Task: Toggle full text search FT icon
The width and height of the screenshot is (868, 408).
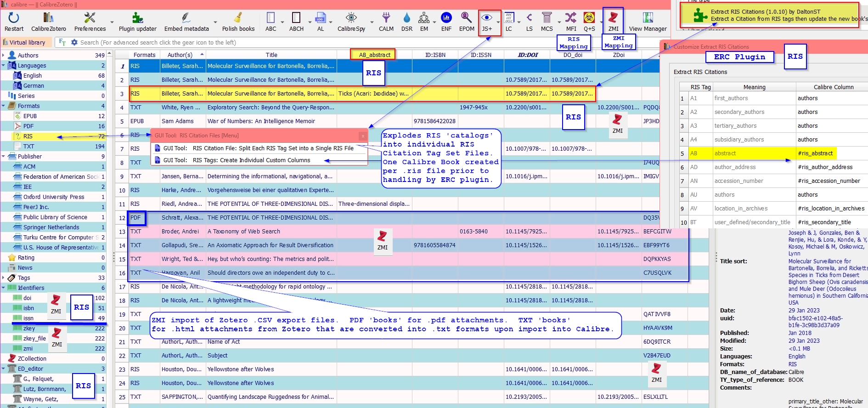Action: click(62, 42)
